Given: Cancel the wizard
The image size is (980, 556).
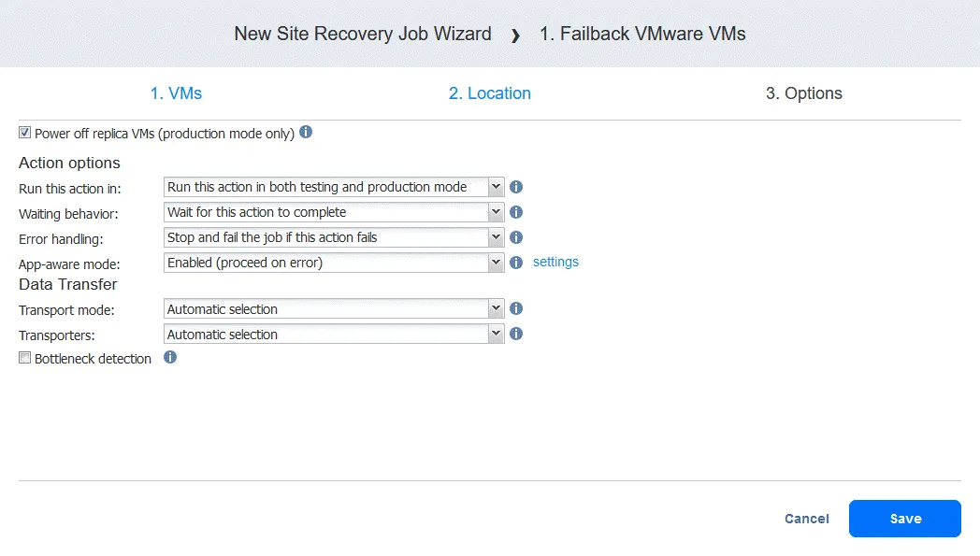Looking at the screenshot, I should point(805,519).
